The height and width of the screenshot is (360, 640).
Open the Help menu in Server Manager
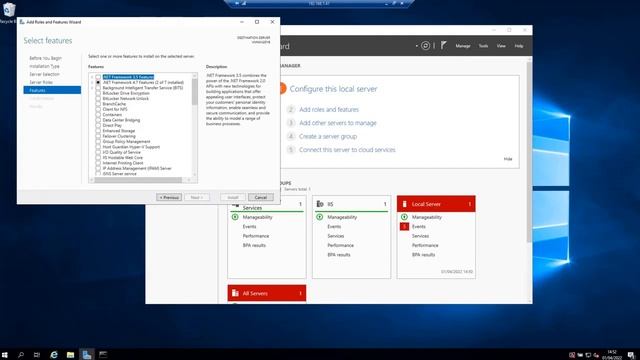519,46
